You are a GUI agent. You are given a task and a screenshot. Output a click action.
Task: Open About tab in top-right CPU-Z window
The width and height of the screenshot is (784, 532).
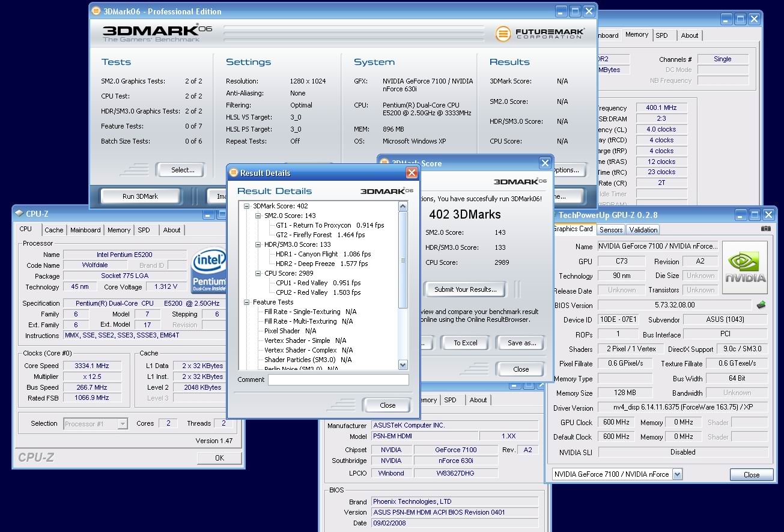[690, 35]
